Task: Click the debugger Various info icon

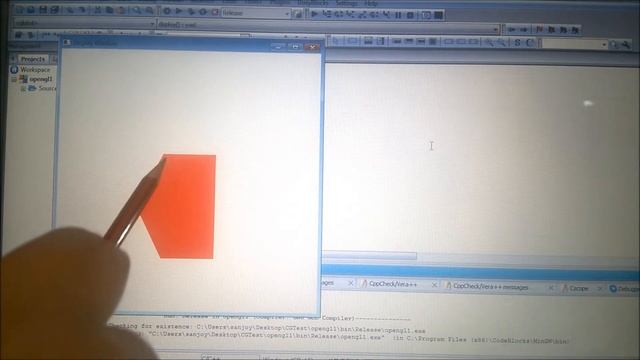Action: click(x=438, y=16)
